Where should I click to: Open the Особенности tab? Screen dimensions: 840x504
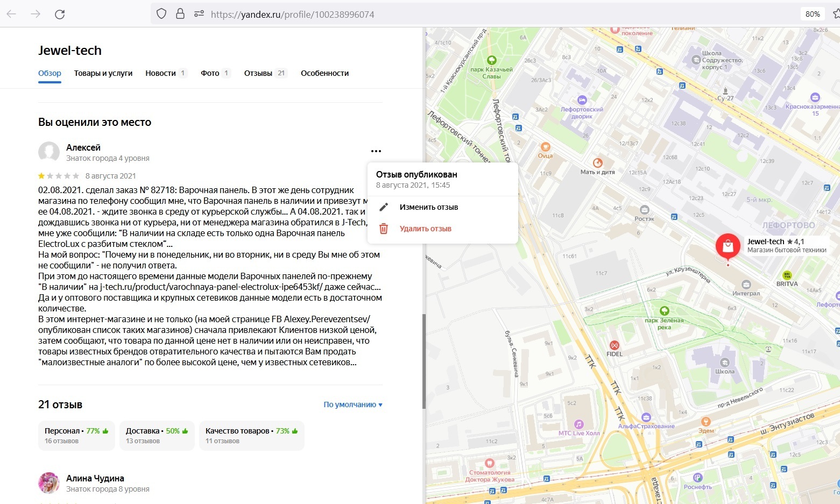tap(324, 73)
